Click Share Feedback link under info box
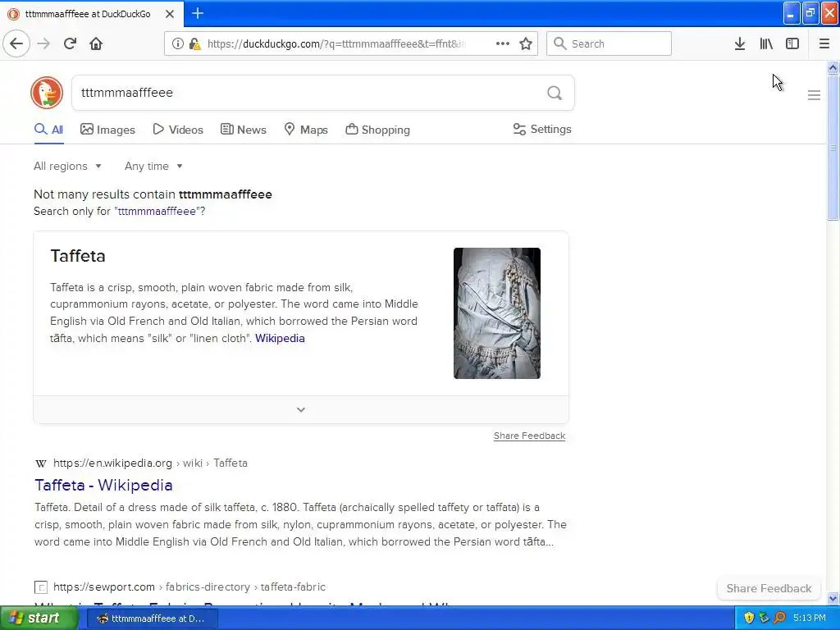 coord(529,436)
